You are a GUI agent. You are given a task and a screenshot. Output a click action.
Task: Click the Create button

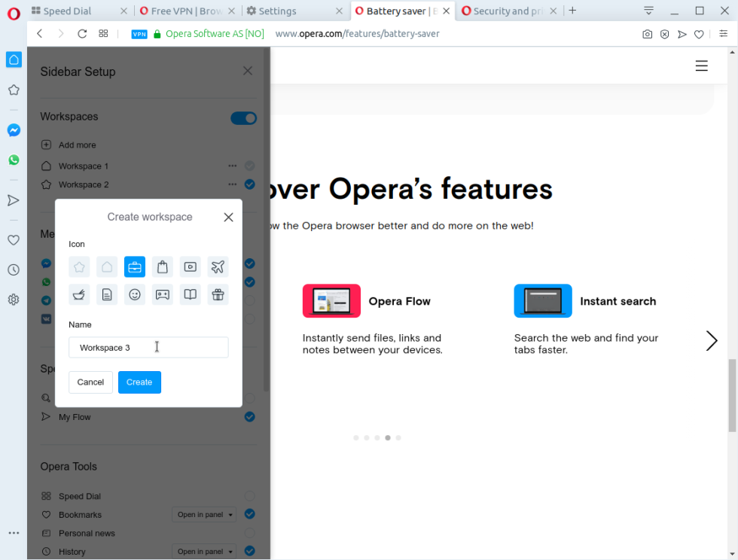(x=139, y=382)
